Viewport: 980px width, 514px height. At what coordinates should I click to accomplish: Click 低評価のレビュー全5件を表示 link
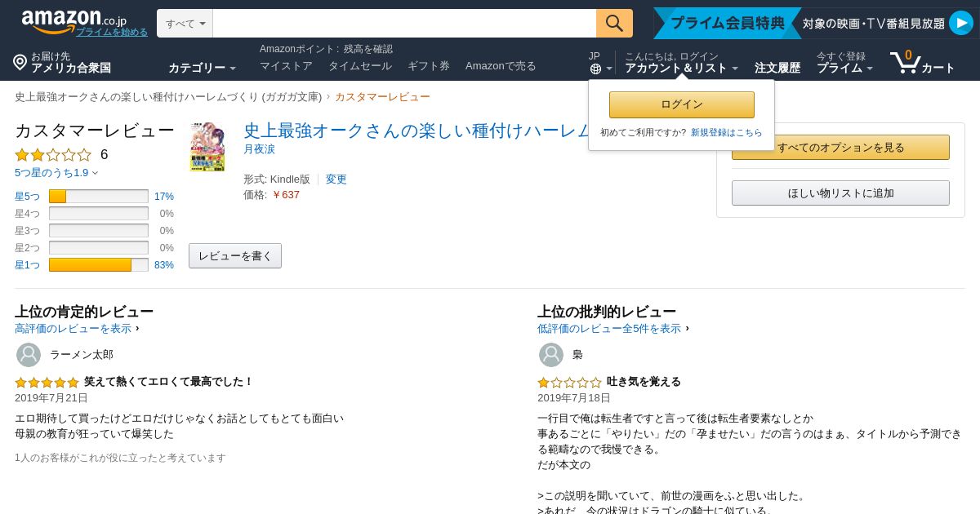coord(609,328)
